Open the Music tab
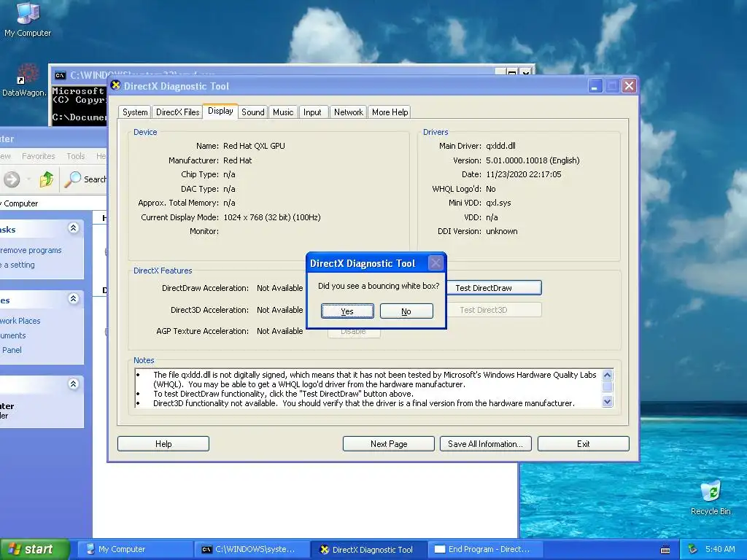Viewport: 747px width, 560px height. [283, 112]
